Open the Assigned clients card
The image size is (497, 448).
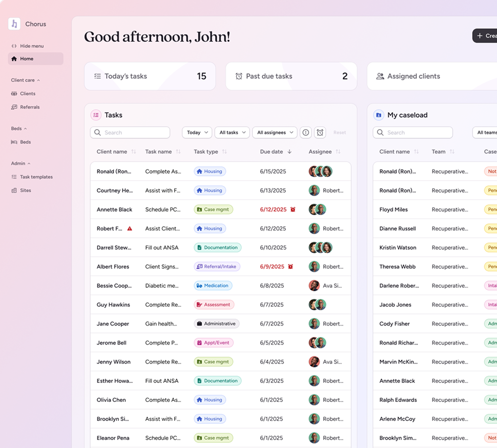point(431,76)
